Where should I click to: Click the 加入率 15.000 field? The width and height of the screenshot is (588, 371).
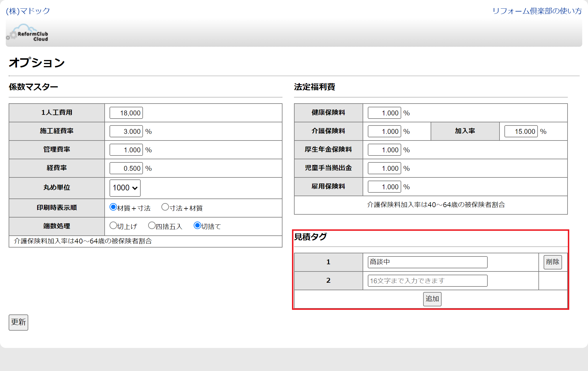(x=521, y=131)
